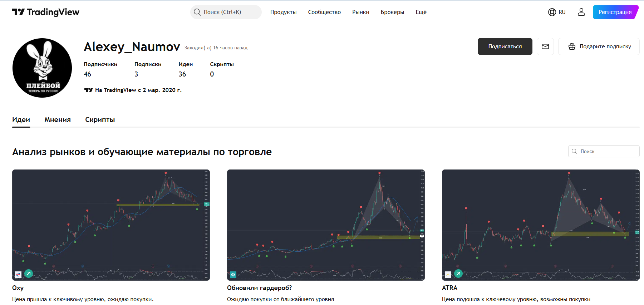This screenshot has width=644, height=305.
Task: Expand the Ещё menu
Action: click(x=421, y=12)
